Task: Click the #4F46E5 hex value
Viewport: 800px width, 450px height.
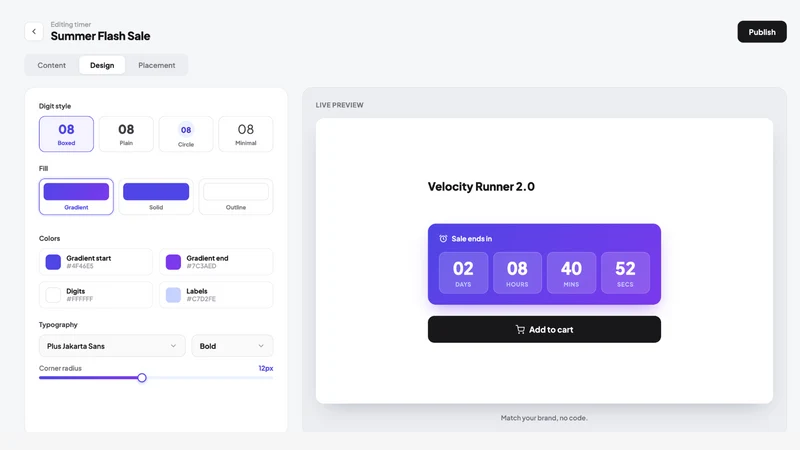Action: click(80, 266)
